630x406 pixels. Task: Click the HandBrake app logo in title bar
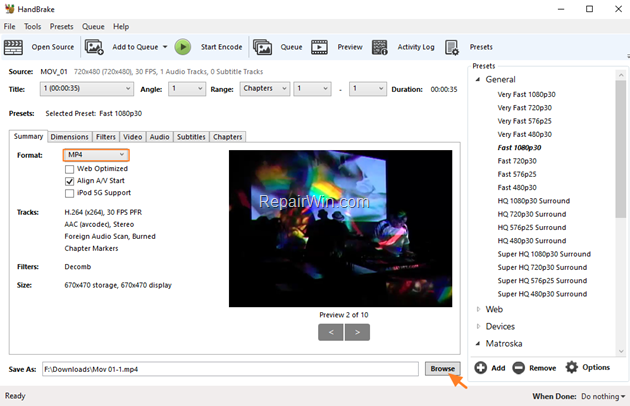point(9,8)
